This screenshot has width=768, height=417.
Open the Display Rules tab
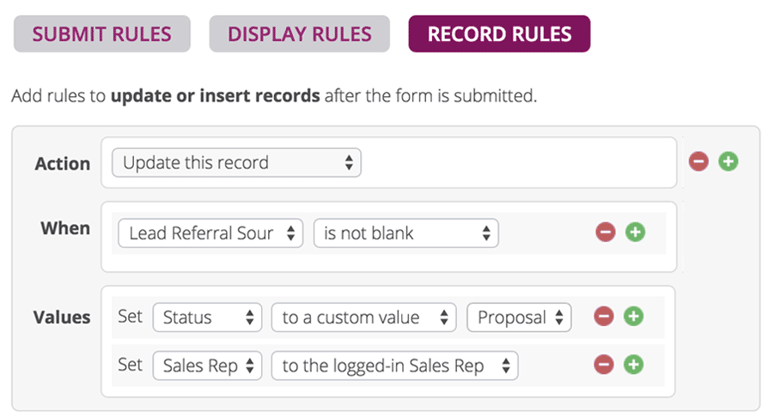[299, 34]
